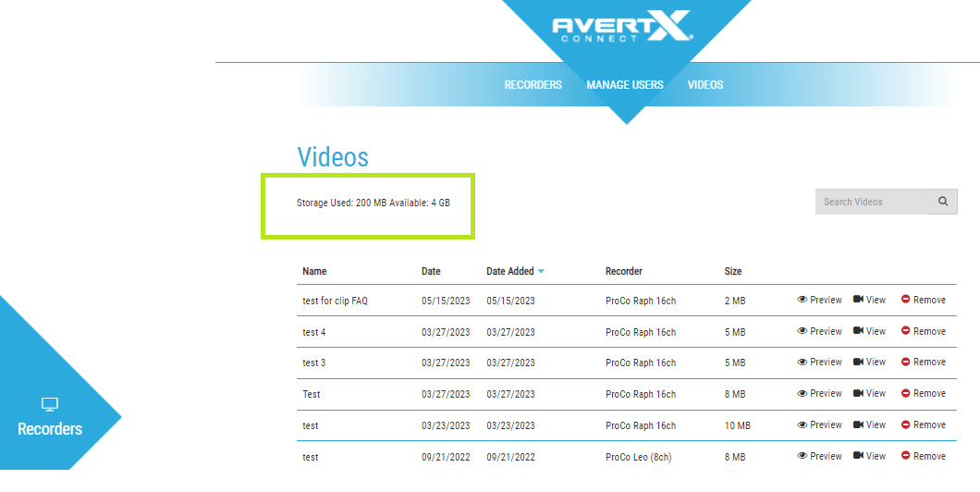View the 'test 4' video
This screenshot has height=492, width=980.
click(x=869, y=331)
